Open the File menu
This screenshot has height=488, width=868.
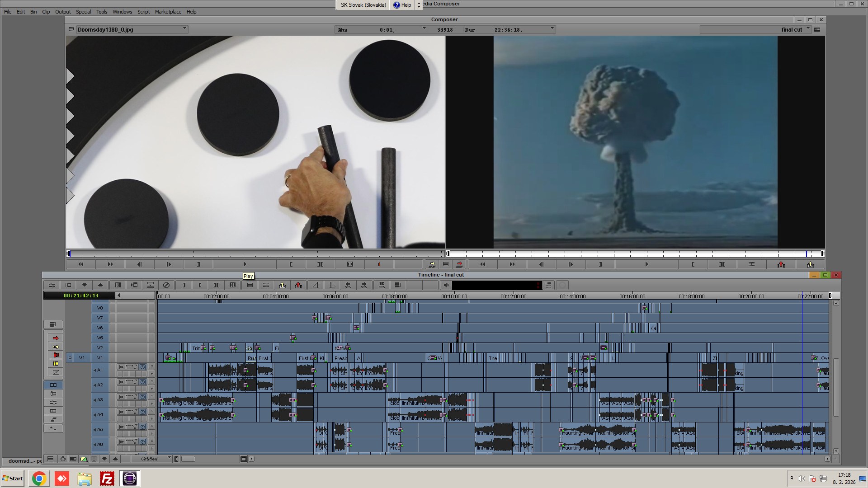8,12
